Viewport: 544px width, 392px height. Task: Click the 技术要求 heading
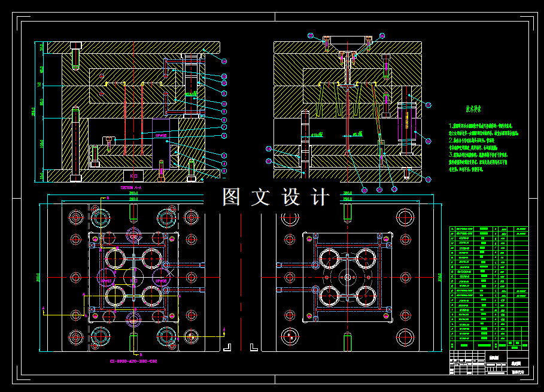[x=473, y=110]
